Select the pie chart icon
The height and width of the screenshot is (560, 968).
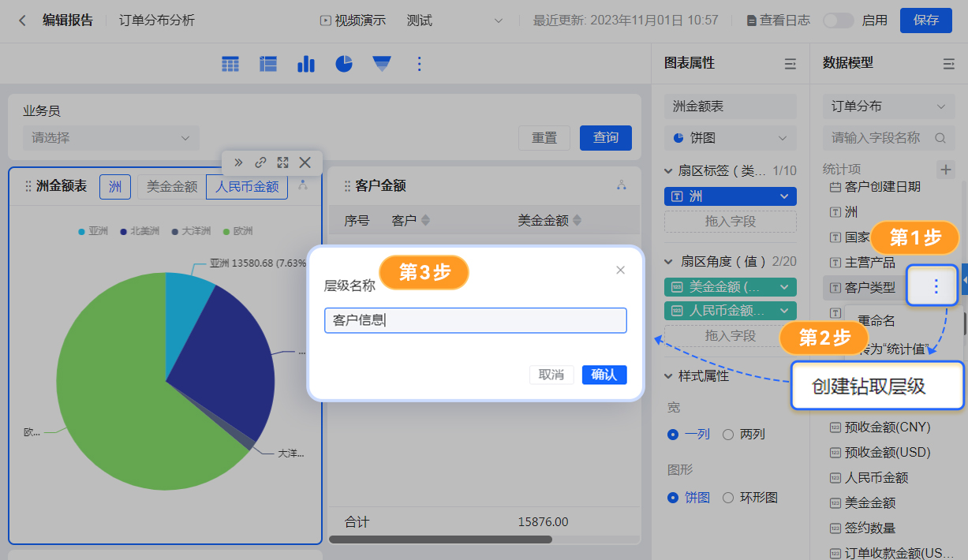[344, 64]
